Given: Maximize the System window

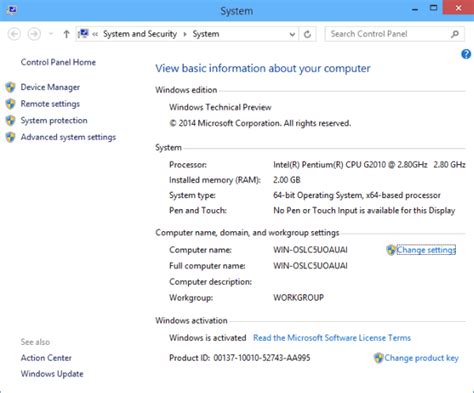Looking at the screenshot, I should click(x=433, y=8).
